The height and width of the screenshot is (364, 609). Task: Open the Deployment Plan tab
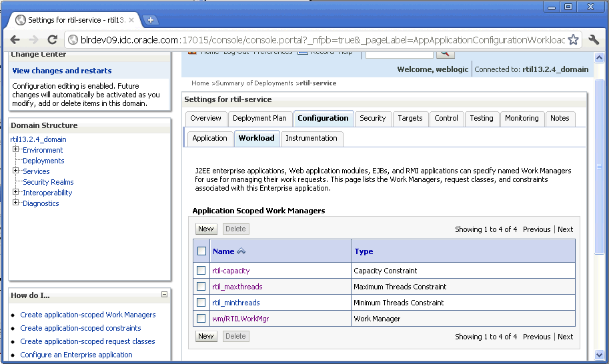(259, 119)
